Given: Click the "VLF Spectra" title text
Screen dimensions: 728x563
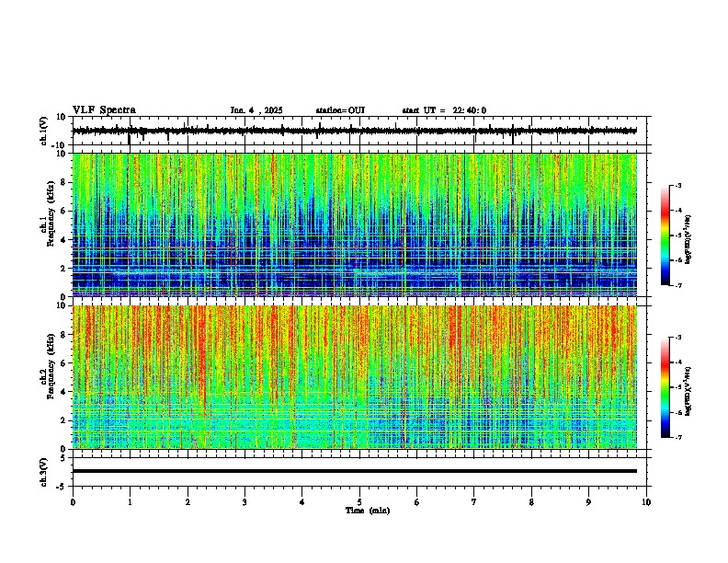Looking at the screenshot, I should click(104, 110).
